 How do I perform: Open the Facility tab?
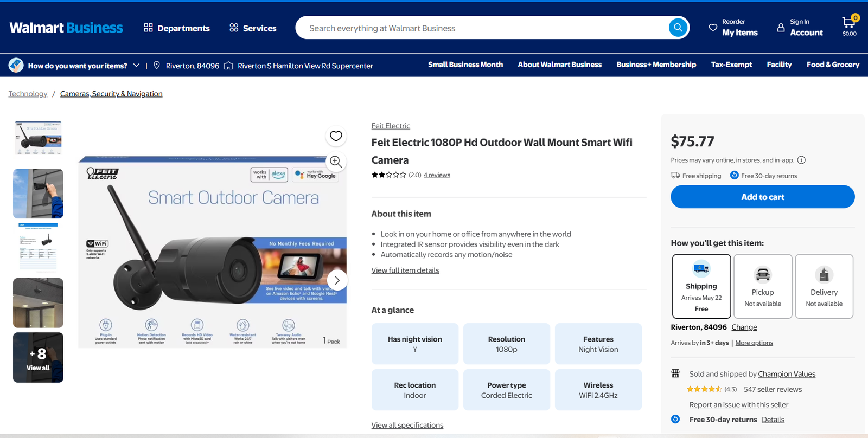tap(779, 65)
